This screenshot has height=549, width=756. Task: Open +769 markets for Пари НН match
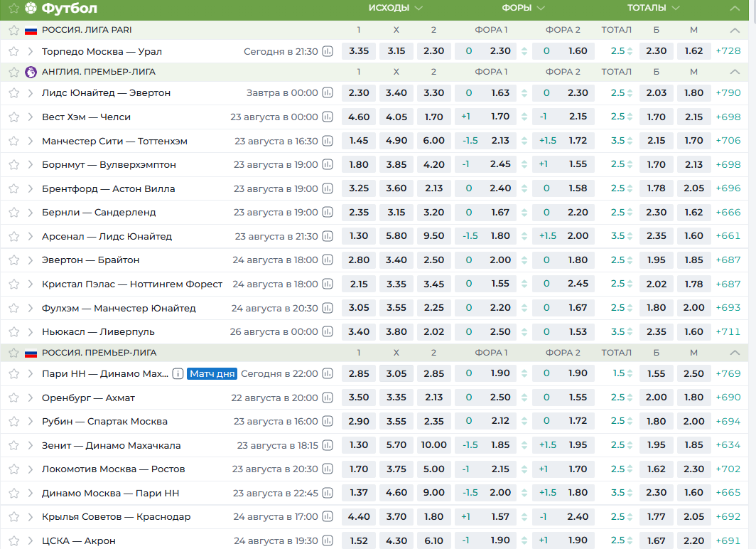point(728,374)
